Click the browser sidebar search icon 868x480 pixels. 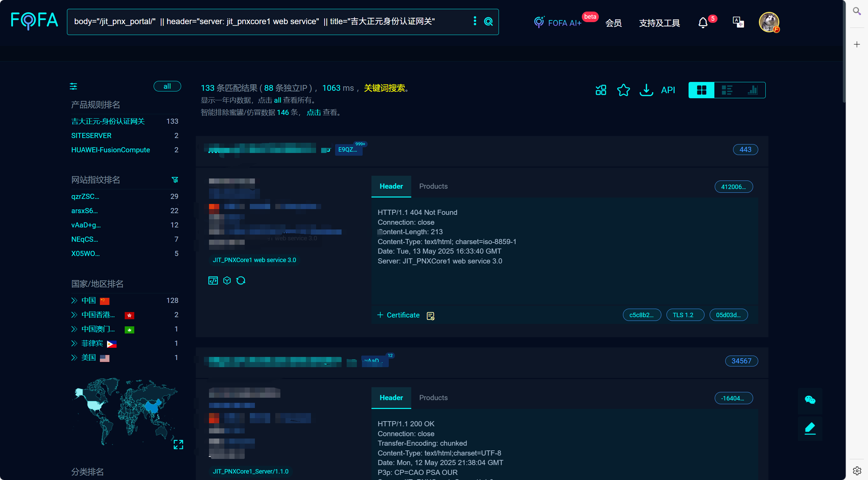[857, 11]
